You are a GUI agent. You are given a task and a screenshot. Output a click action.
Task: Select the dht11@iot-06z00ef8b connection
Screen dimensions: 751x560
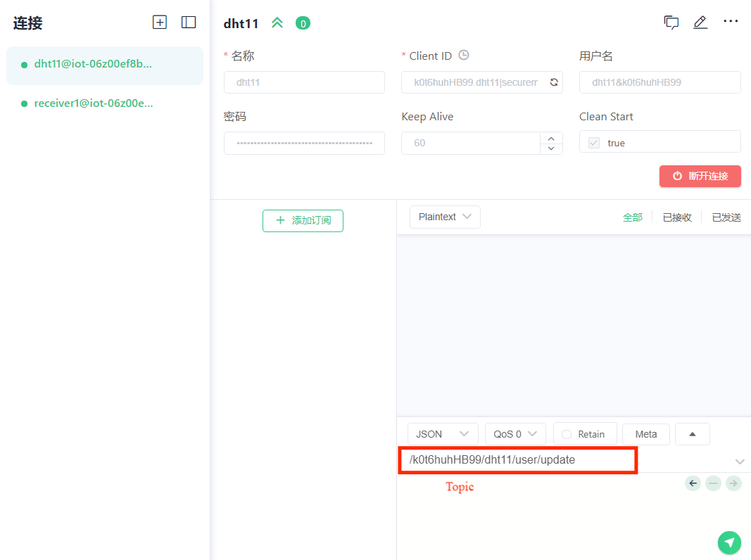pos(105,65)
